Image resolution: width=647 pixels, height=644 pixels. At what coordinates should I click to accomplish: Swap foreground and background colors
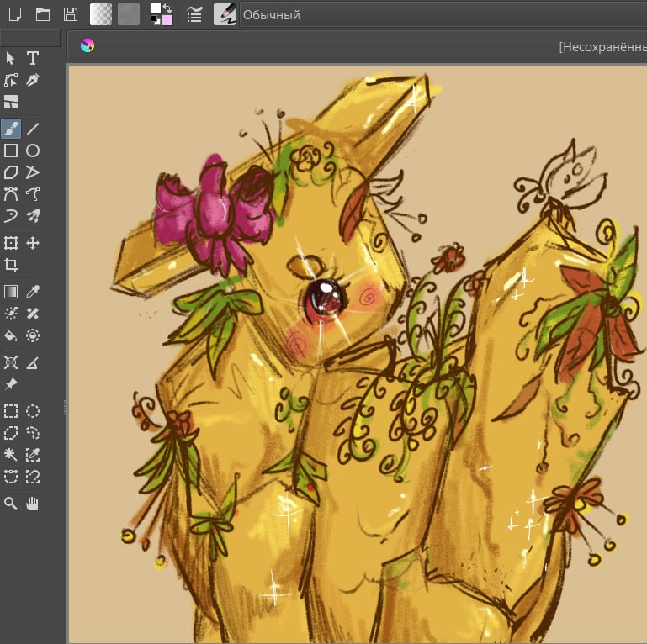click(167, 8)
